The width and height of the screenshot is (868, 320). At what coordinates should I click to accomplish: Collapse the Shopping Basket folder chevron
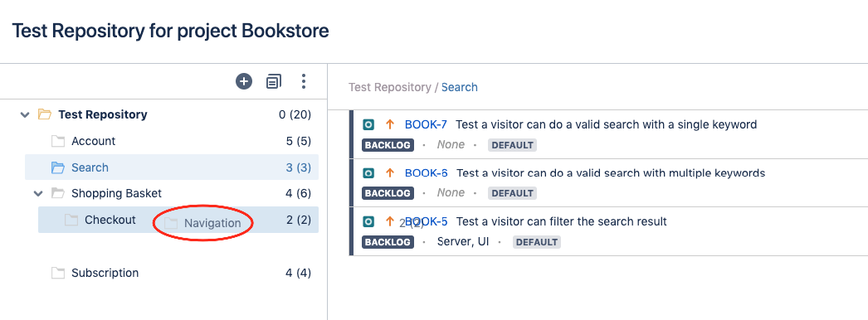pos(38,193)
